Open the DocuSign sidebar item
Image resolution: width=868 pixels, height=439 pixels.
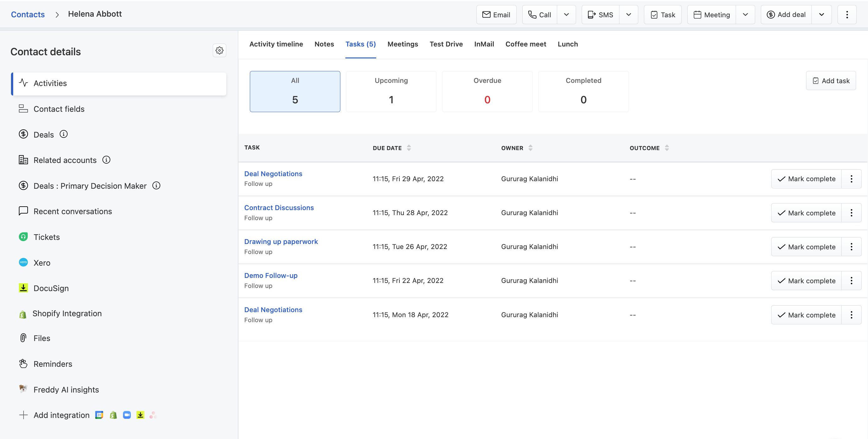pos(51,288)
